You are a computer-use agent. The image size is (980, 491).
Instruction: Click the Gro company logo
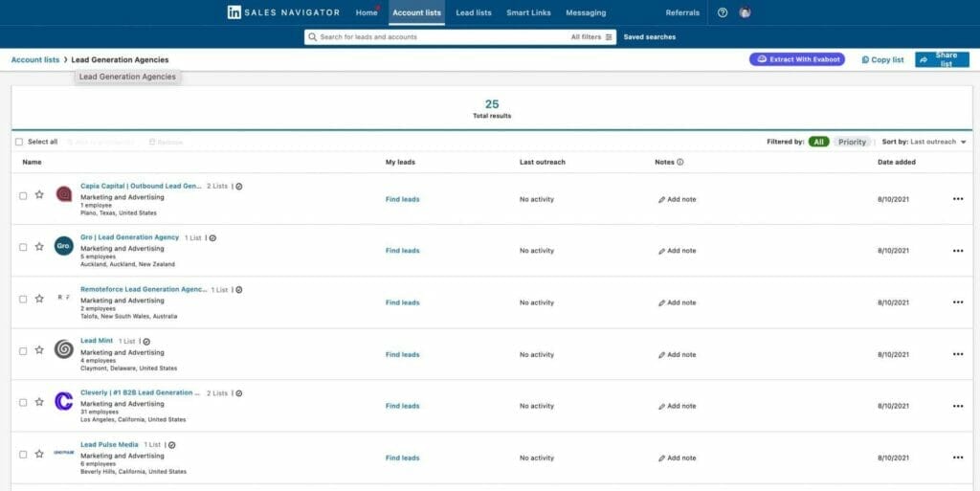[64, 246]
